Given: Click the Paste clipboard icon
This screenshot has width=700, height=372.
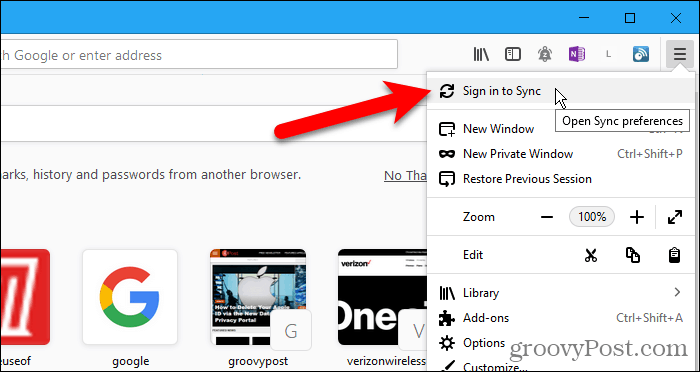Looking at the screenshot, I should click(674, 255).
